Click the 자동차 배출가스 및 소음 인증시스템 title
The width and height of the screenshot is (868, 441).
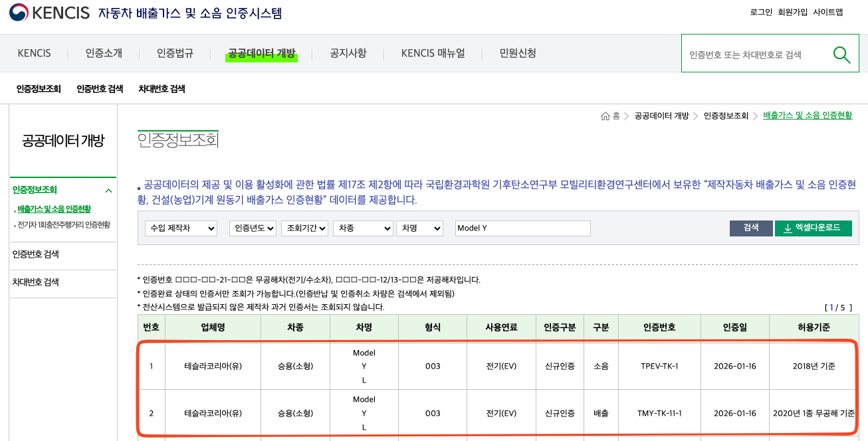[189, 13]
